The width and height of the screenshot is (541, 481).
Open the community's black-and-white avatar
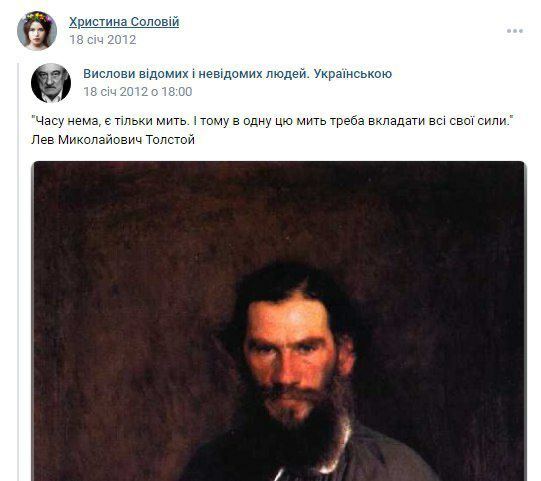coord(51,83)
